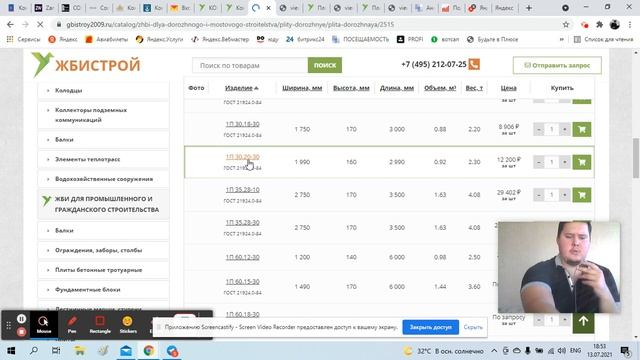
Task: Stop the Screencastify recording
Action: pyautogui.click(x=22, y=332)
